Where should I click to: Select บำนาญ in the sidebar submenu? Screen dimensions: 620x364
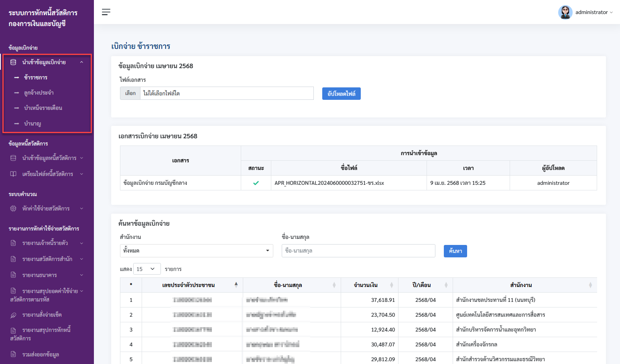pos(33,123)
